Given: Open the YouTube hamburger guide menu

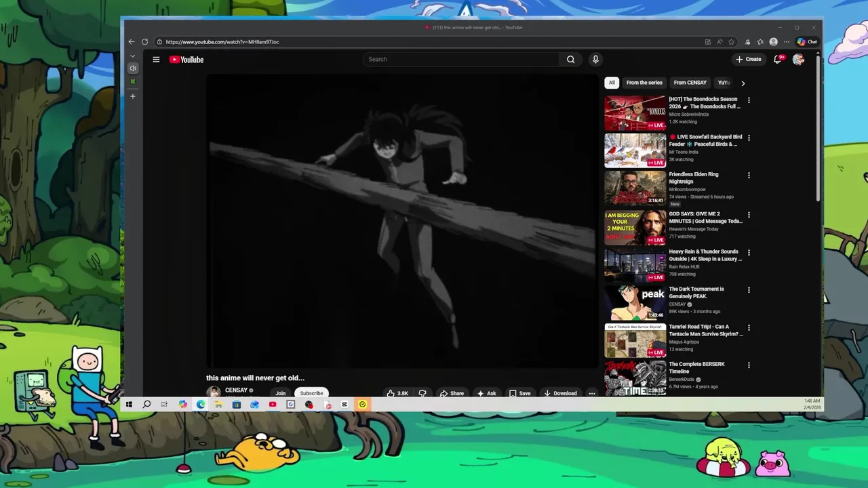Looking at the screenshot, I should click(x=156, y=60).
